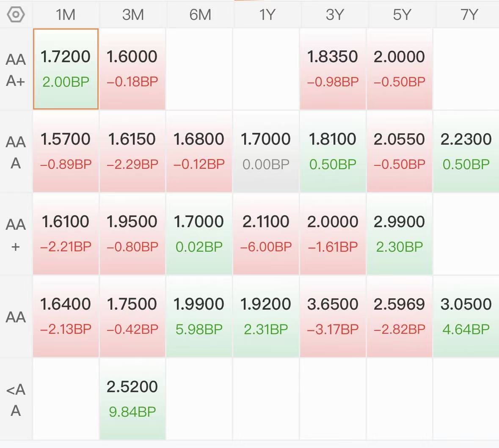Open the AAA 1Y cell showing 1.7000
Screen dimensions: 499x448
coord(266,151)
